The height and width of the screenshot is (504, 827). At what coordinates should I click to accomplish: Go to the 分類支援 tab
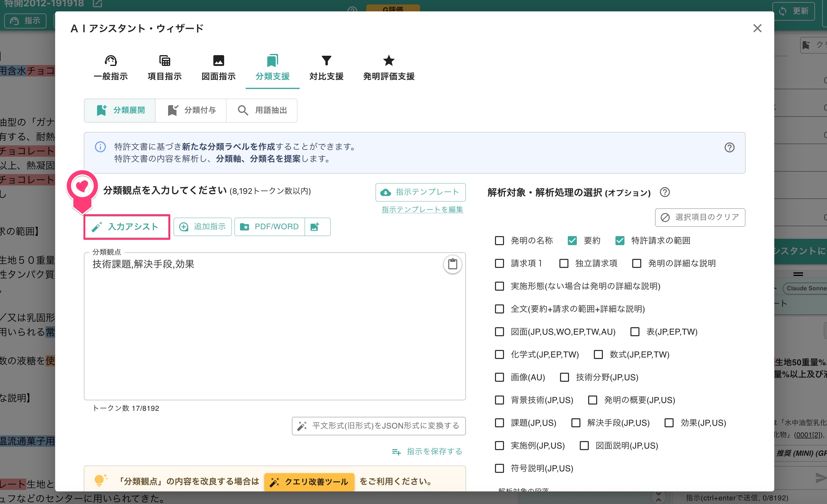coord(272,68)
